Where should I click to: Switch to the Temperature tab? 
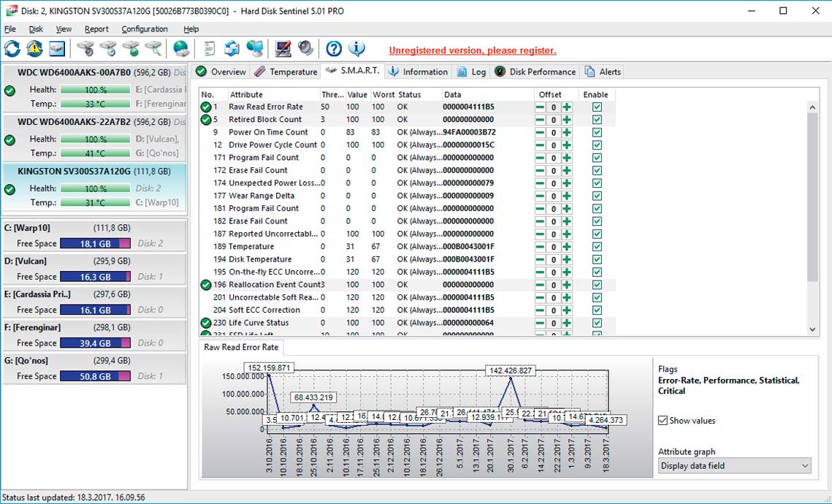[286, 72]
